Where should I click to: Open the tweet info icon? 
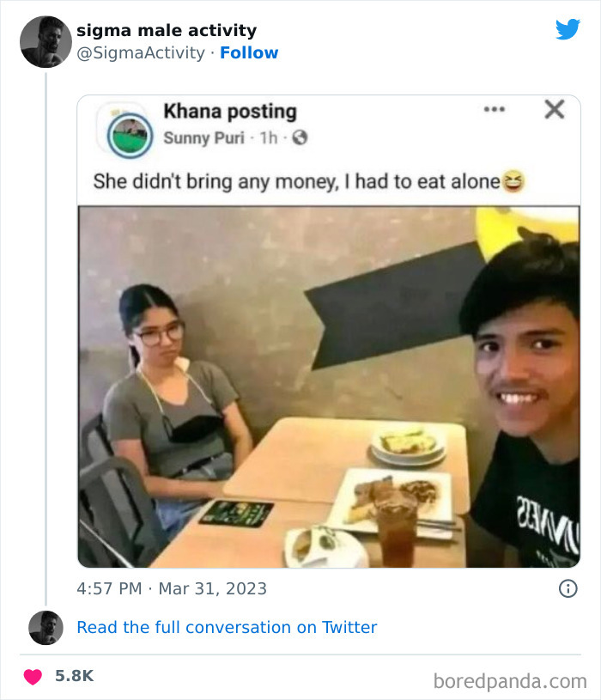click(x=568, y=588)
